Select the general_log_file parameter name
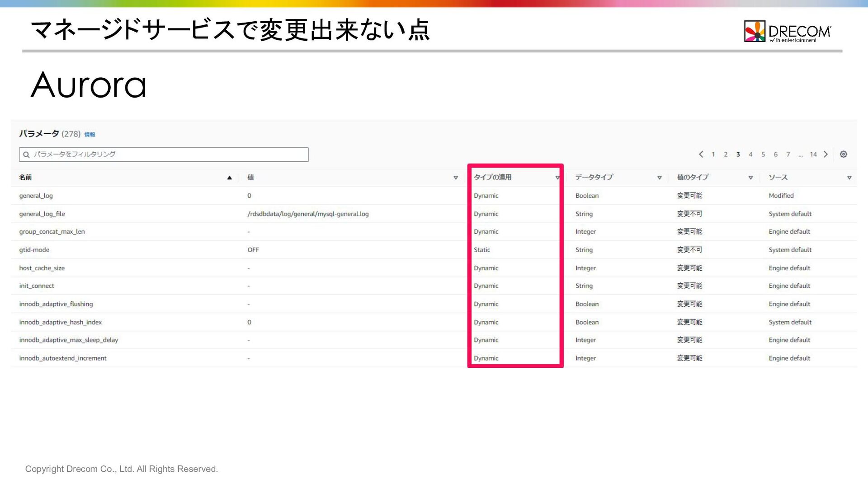Image resolution: width=868 pixels, height=488 pixels. point(42,214)
